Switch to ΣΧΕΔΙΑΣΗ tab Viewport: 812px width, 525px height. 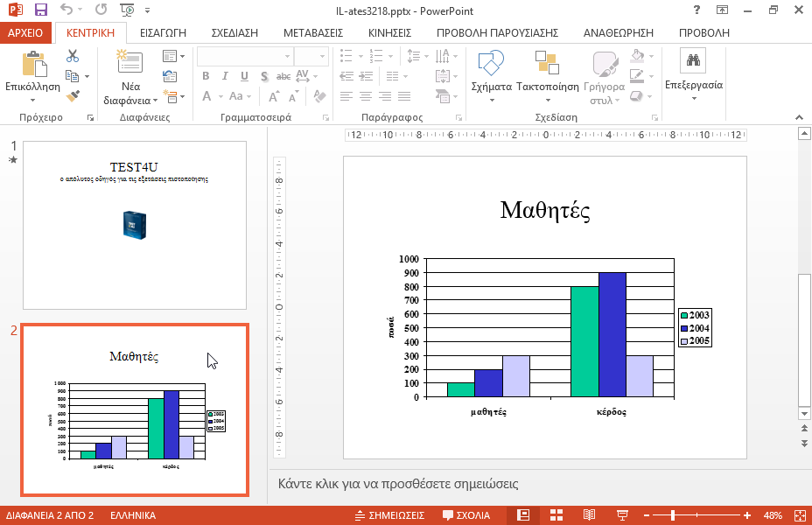[234, 32]
